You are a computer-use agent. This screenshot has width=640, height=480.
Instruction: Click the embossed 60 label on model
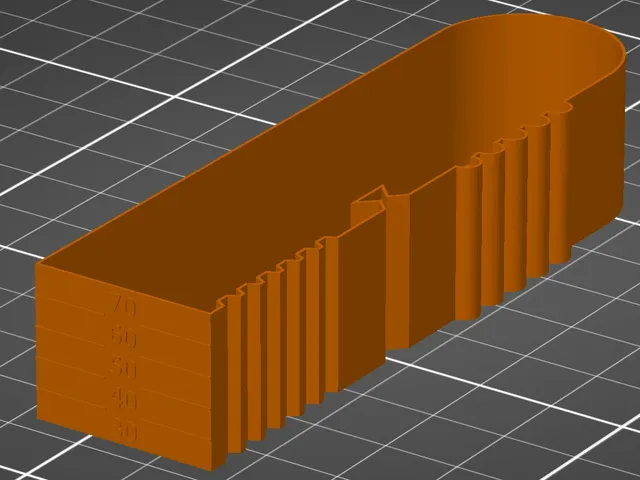click(x=123, y=338)
